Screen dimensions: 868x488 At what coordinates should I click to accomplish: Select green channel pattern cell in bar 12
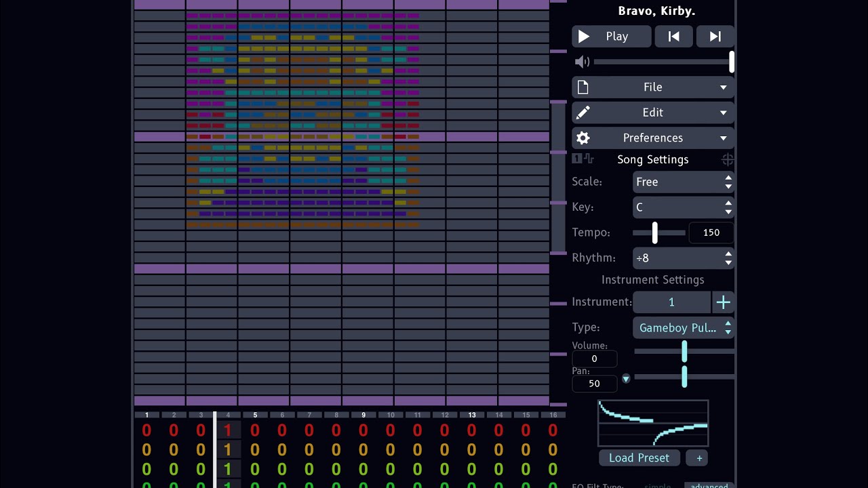tap(445, 469)
